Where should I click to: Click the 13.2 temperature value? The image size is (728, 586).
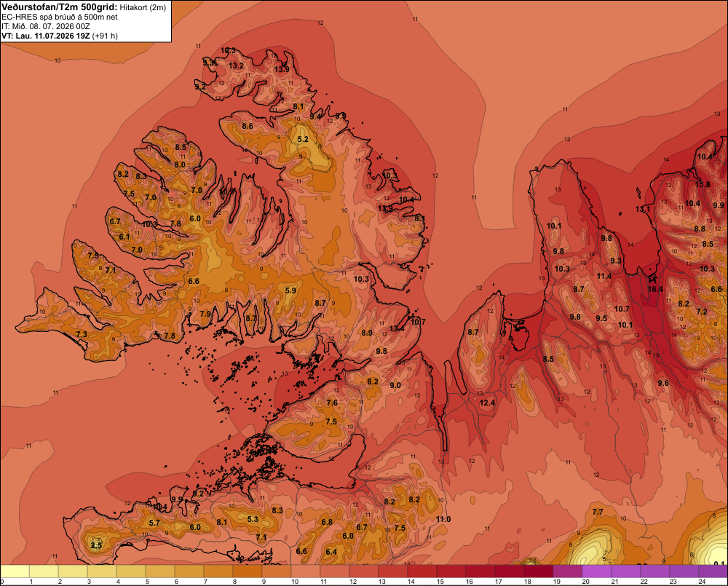click(236, 66)
